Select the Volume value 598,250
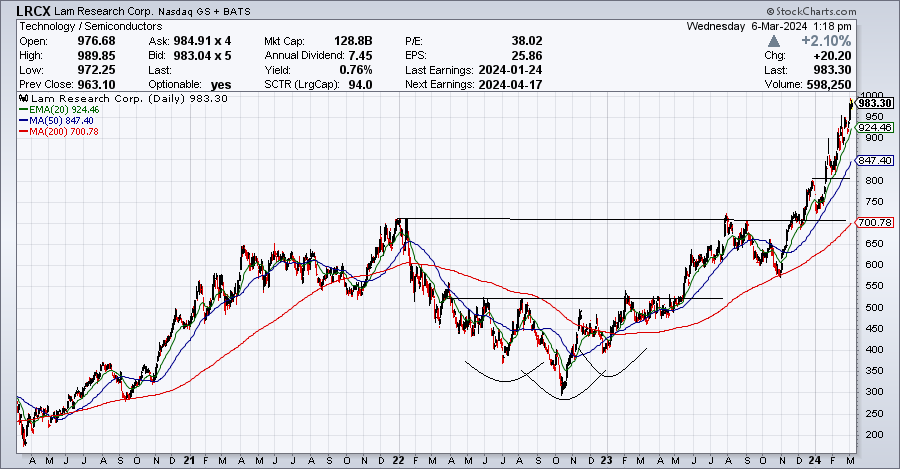Viewport: 900px width, 469px height. pos(829,84)
